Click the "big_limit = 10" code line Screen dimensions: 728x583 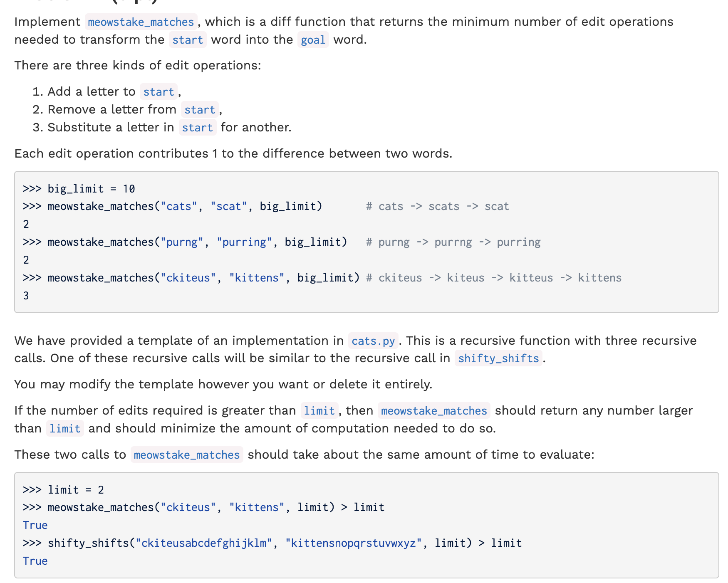pyautogui.click(x=91, y=189)
